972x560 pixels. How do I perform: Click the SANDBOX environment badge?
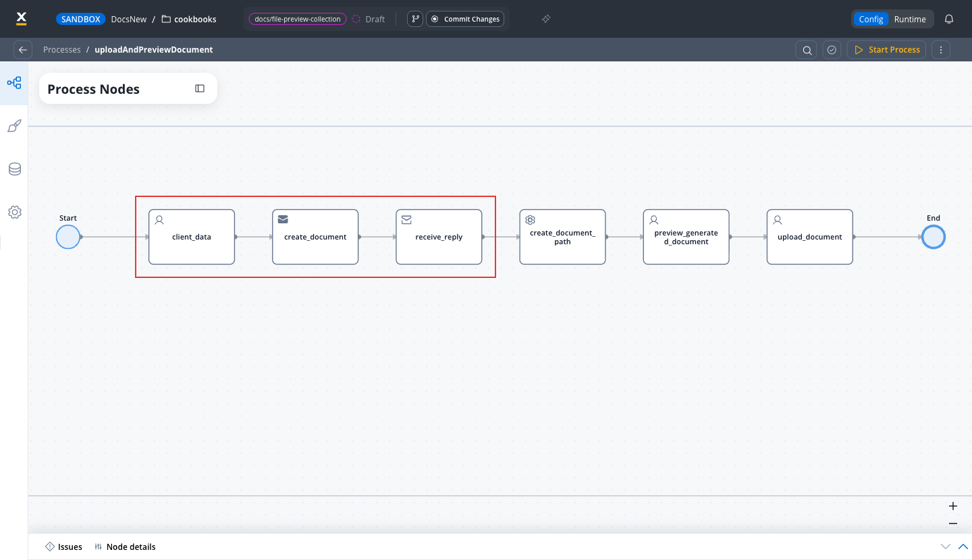pos(80,19)
